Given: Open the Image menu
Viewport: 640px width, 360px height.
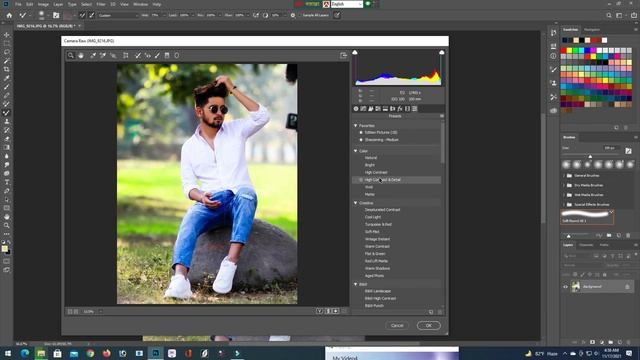Looking at the screenshot, I should click(43, 4).
